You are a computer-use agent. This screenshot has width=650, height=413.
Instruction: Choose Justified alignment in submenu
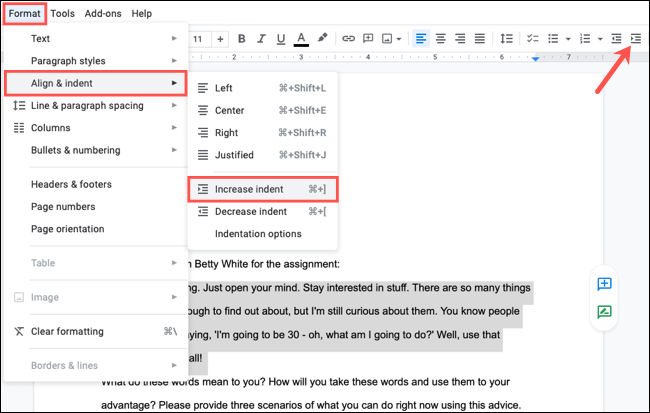click(x=262, y=155)
